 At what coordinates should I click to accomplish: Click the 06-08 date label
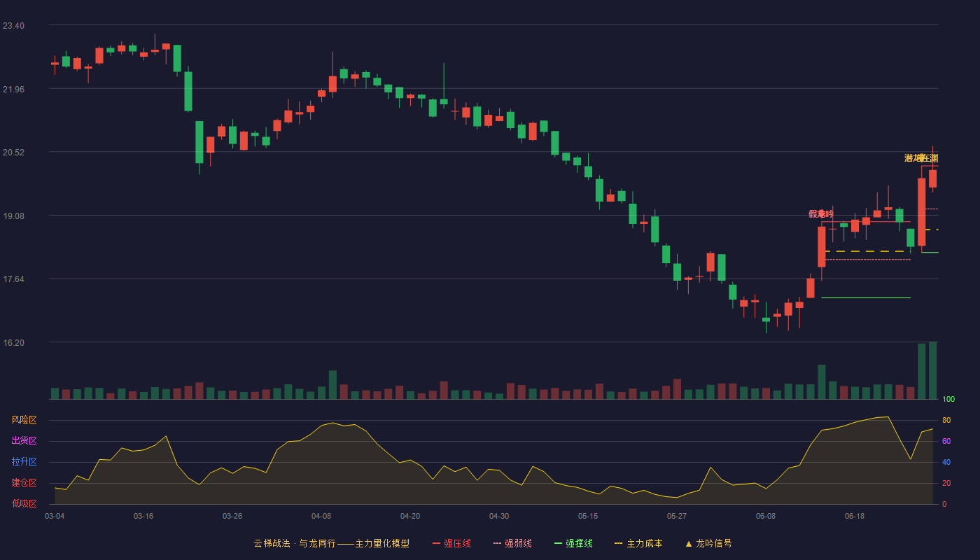click(x=766, y=516)
